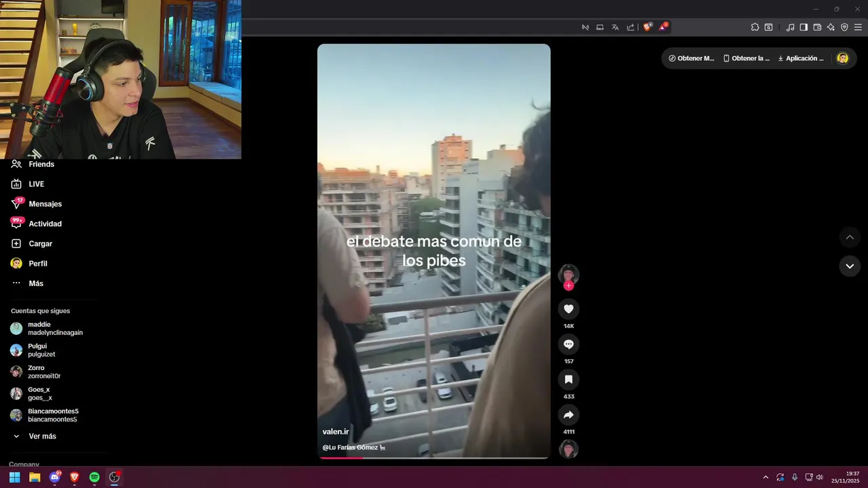
Task: Show hidden system tray icons
Action: 766,477
